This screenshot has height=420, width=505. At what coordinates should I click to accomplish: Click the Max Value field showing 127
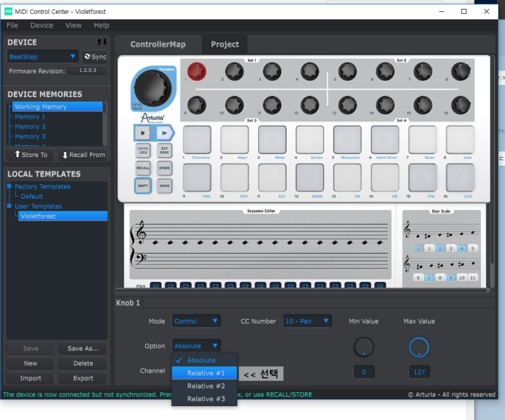pos(419,372)
